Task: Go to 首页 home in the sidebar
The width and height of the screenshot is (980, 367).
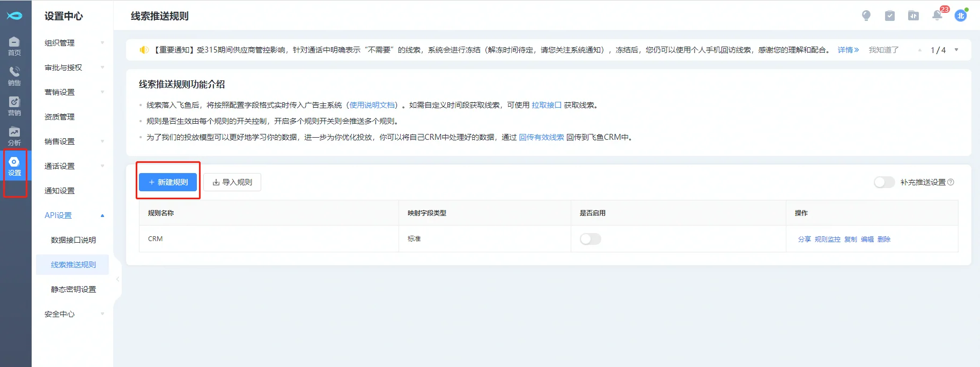Action: click(14, 46)
